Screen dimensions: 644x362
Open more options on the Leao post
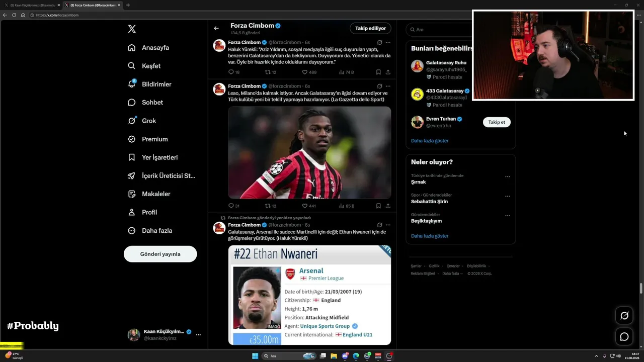pos(388,86)
